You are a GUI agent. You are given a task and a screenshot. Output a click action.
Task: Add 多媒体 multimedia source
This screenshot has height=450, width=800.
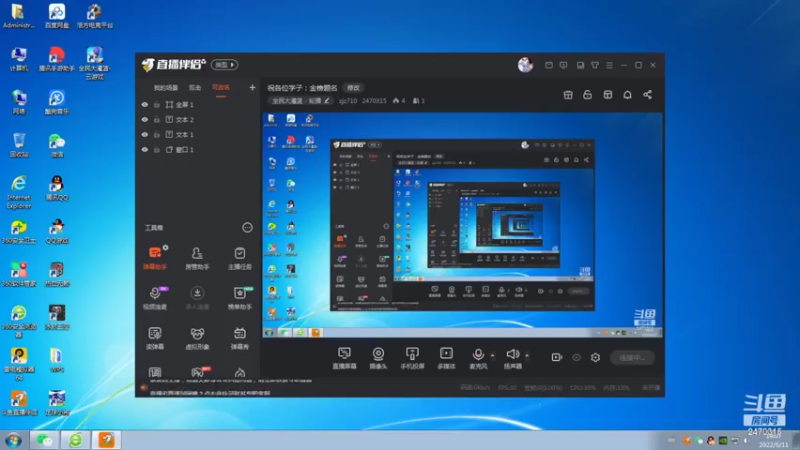click(446, 358)
